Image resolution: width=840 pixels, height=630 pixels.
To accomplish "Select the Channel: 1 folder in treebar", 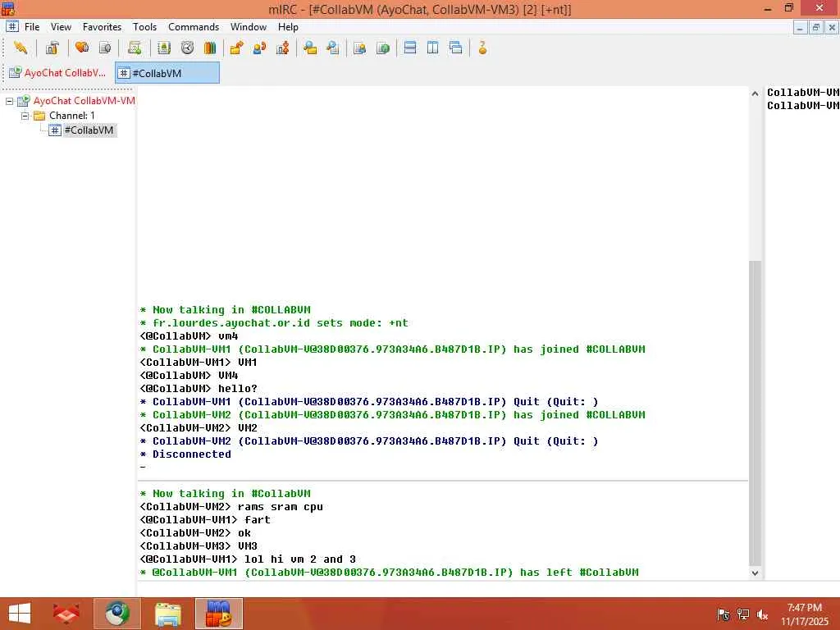I will (72, 116).
